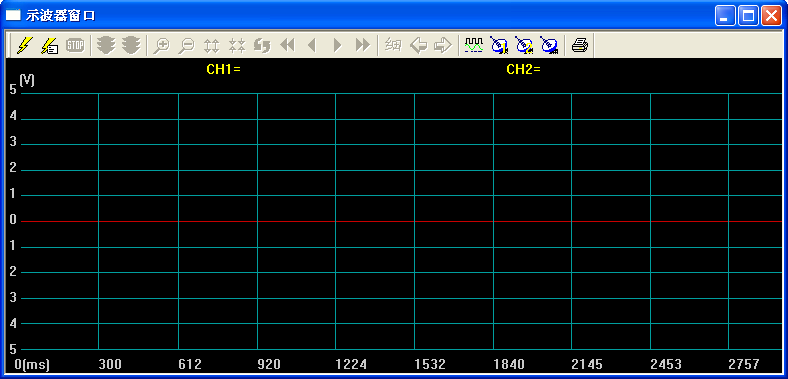
Task: Click the zoom out magnifier icon
Action: pos(186,46)
